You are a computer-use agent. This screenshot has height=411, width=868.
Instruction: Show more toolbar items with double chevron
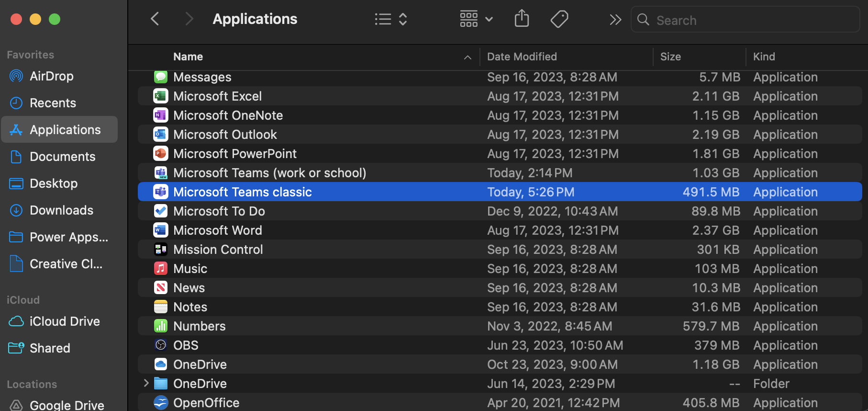[615, 20]
